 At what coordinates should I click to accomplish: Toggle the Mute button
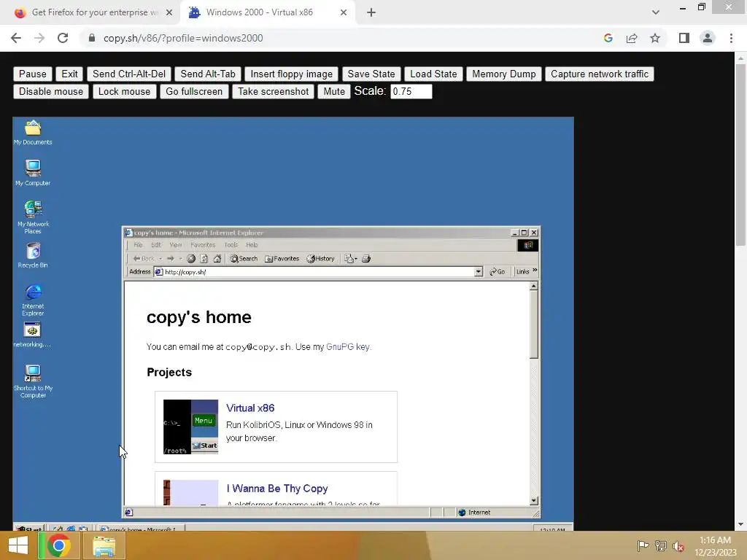coord(334,91)
